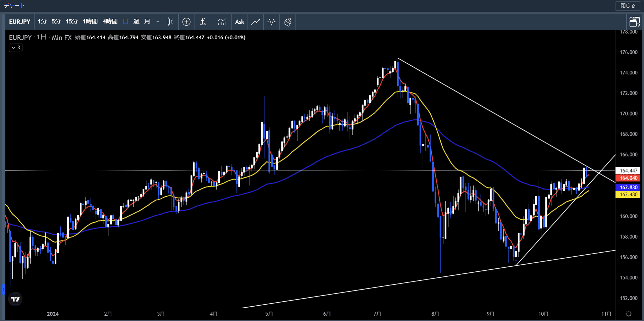The width and height of the screenshot is (644, 321).
Task: Click the 安値163.948 low value in legend
Action: coord(156,38)
